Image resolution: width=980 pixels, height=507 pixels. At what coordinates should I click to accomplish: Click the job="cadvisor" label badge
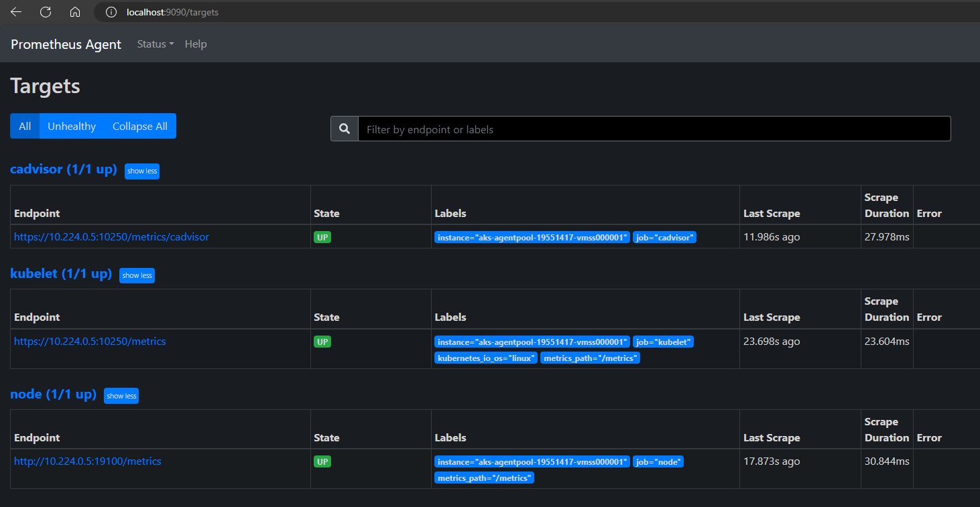pos(664,237)
